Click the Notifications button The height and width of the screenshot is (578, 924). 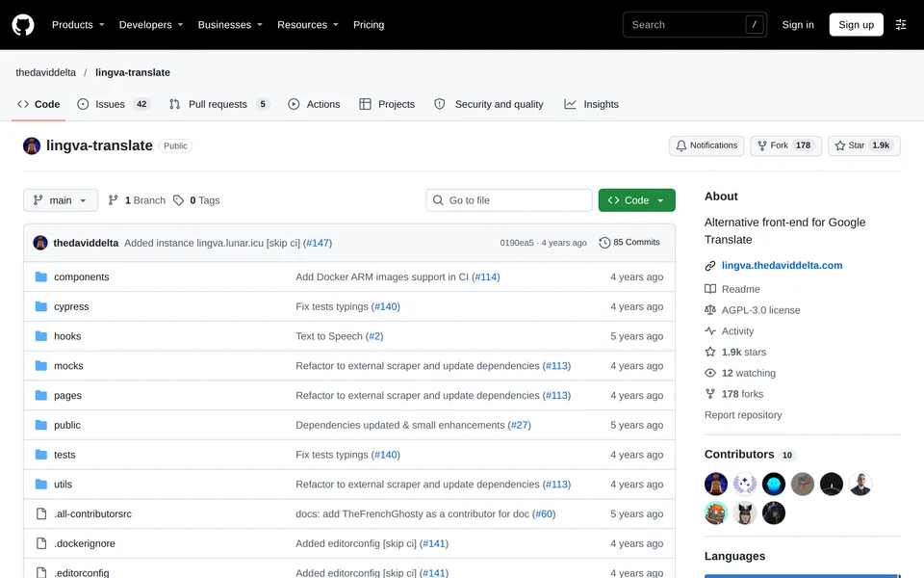point(706,145)
